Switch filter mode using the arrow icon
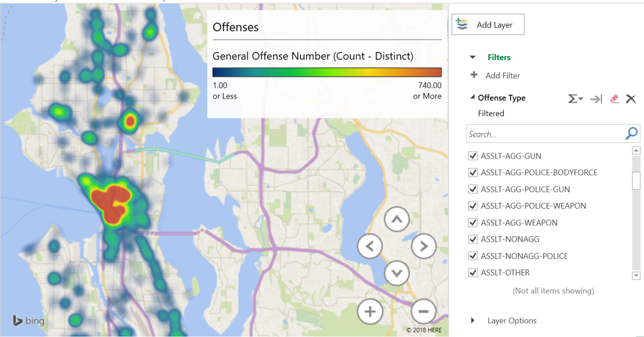 (596, 98)
